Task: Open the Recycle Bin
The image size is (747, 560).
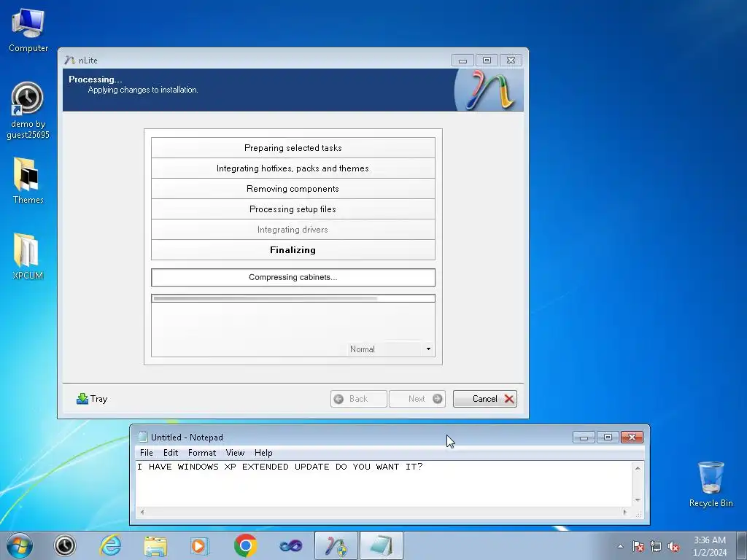Action: click(x=711, y=484)
